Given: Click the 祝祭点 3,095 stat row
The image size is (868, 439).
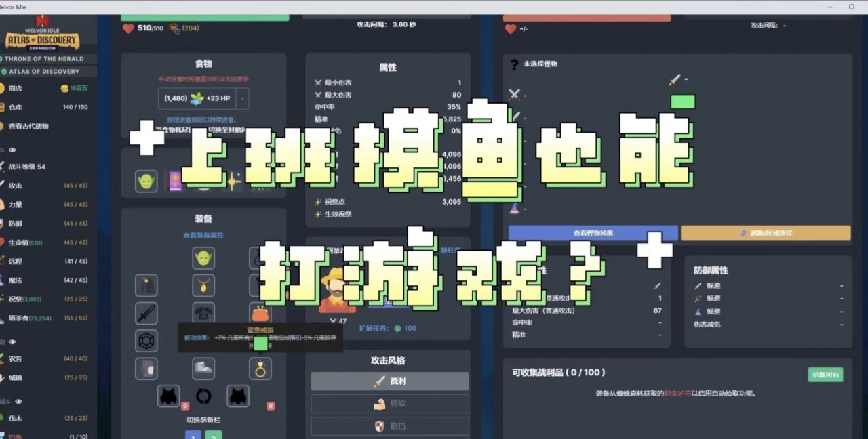Looking at the screenshot, I should click(388, 202).
